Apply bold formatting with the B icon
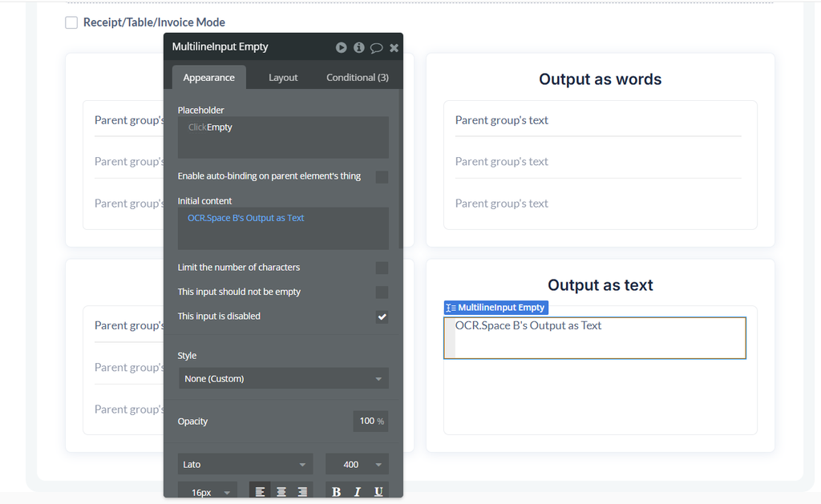 point(336,490)
